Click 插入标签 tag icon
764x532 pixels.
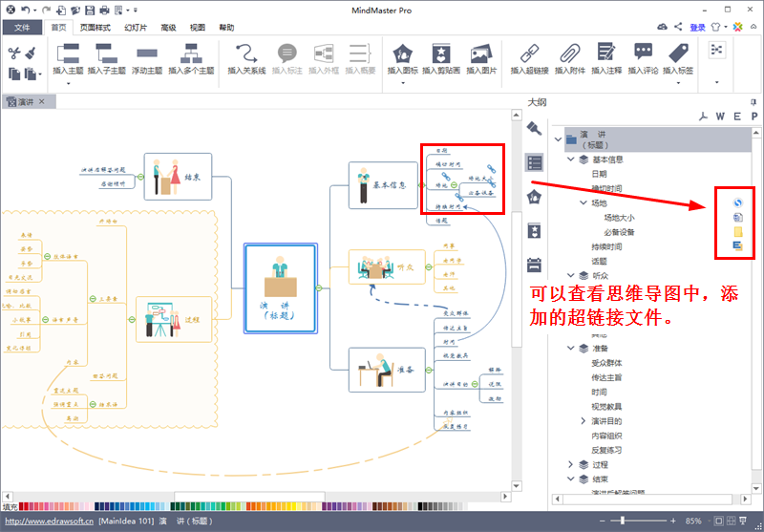(x=678, y=53)
